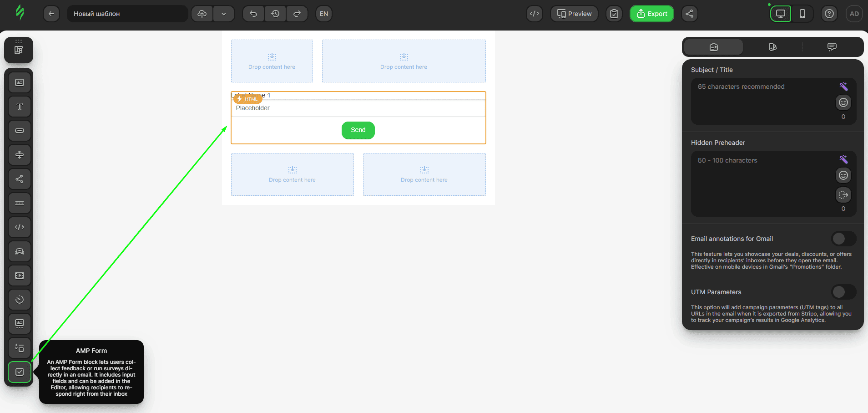Select the HTML block tool
Image resolution: width=868 pixels, height=413 pixels.
click(19, 227)
